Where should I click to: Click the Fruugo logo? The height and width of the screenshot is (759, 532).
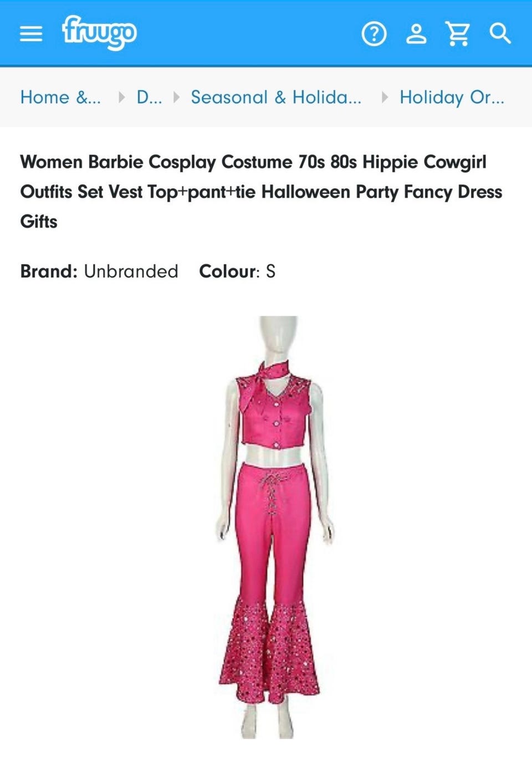pos(99,33)
